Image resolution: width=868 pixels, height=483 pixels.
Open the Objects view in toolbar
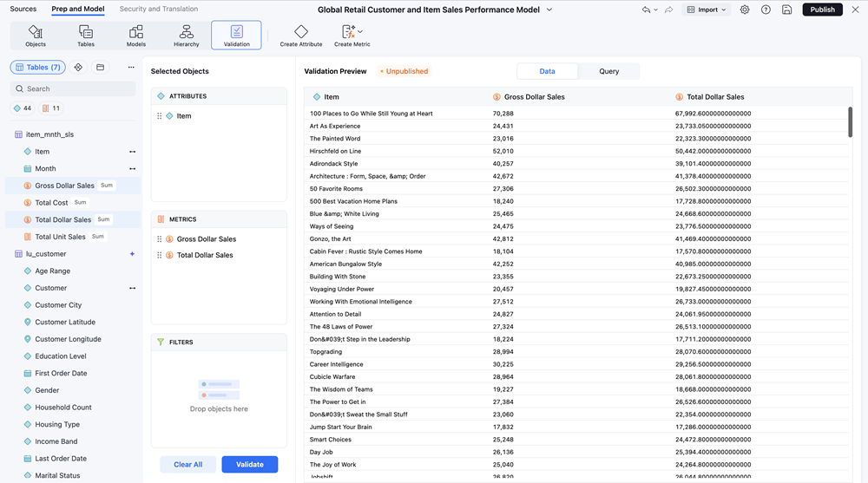(x=36, y=35)
